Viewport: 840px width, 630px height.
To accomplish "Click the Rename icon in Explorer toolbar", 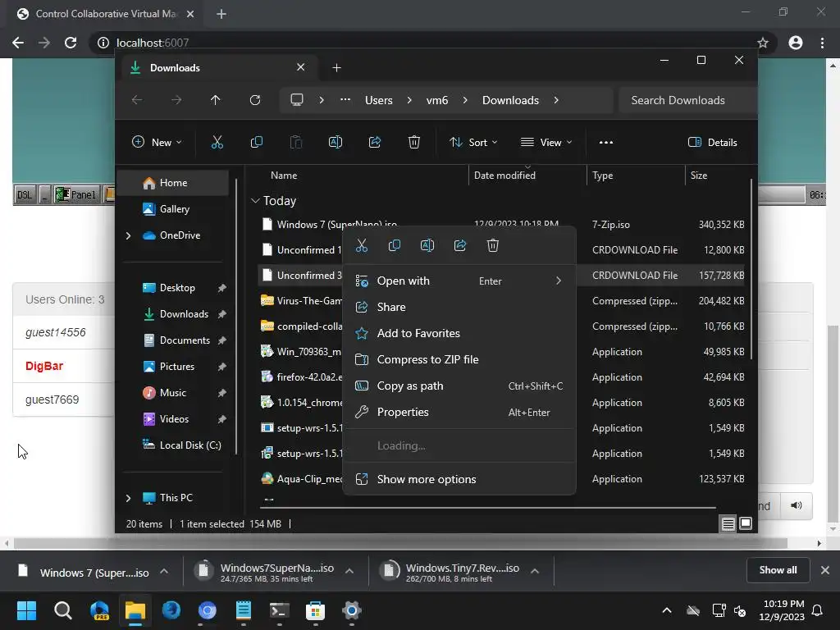I will (336, 143).
